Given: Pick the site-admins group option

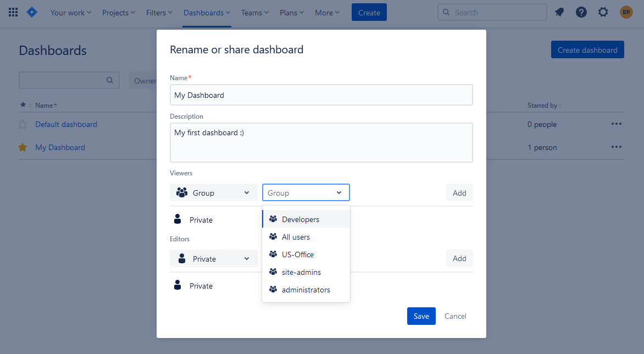Looking at the screenshot, I should point(301,272).
